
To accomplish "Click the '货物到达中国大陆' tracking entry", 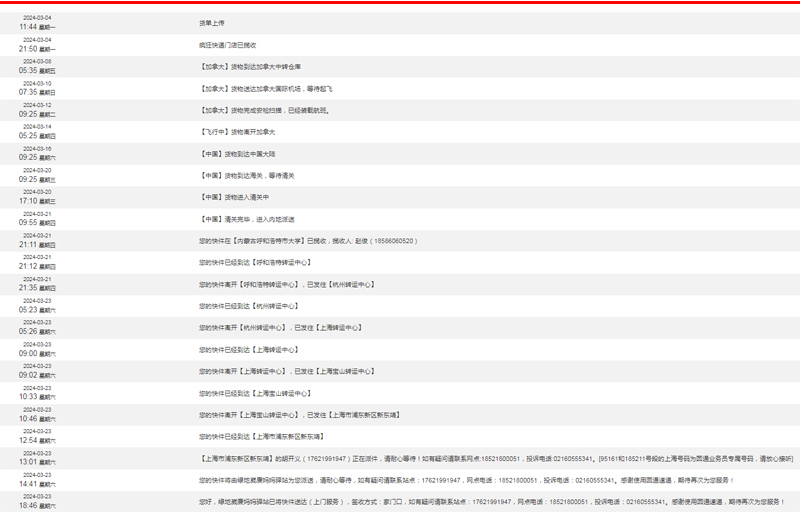I will click(236, 154).
